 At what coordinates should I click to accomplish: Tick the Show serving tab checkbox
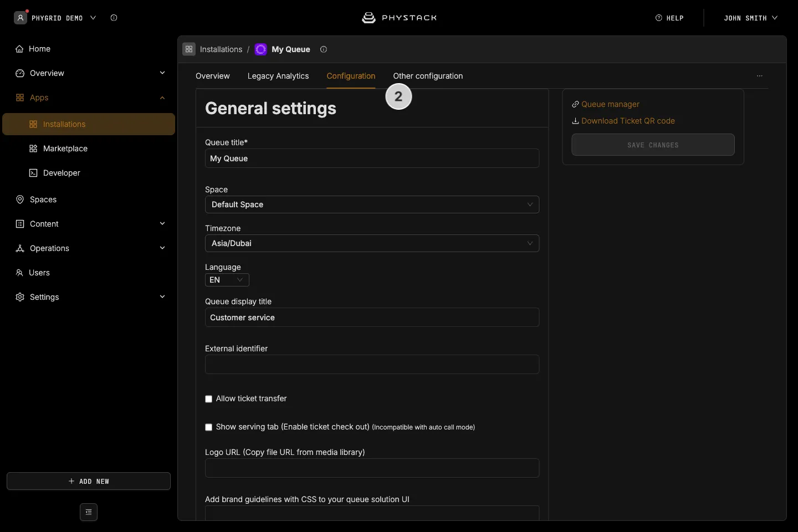pos(209,427)
